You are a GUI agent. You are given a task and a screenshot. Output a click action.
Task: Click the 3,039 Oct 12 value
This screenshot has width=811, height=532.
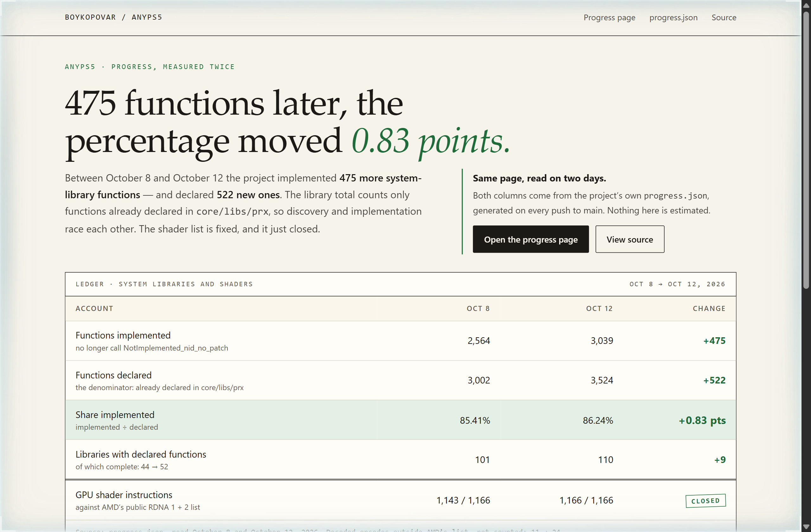pyautogui.click(x=602, y=341)
